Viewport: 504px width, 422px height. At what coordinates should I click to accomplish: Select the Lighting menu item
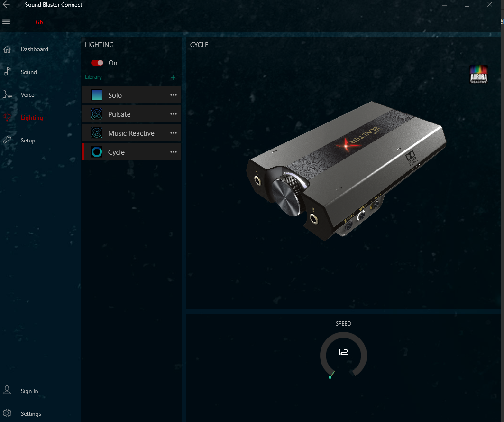[x=32, y=118]
